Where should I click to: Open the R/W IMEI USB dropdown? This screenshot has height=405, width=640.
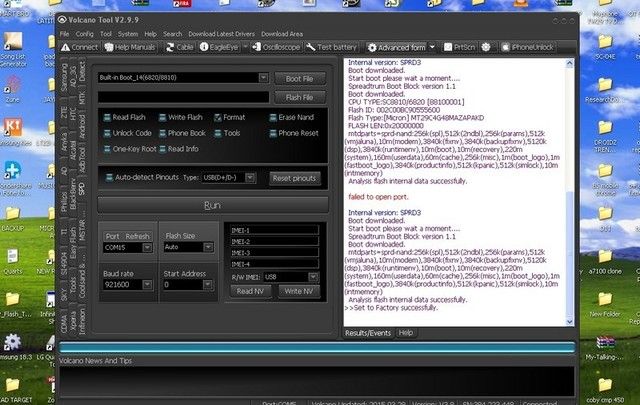(313, 277)
